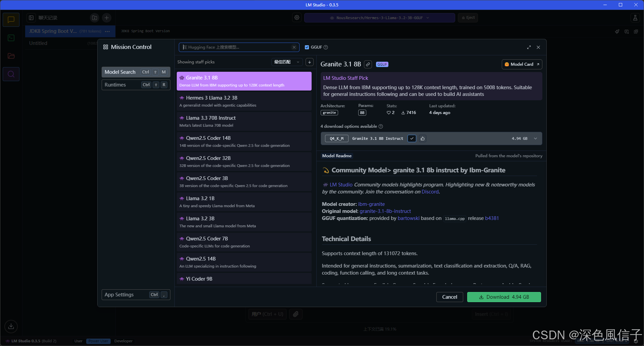Viewport: 644px width, 346px height.
Task: Click the thumbs-up icon on Q4_K_M row
Action: (x=423, y=138)
